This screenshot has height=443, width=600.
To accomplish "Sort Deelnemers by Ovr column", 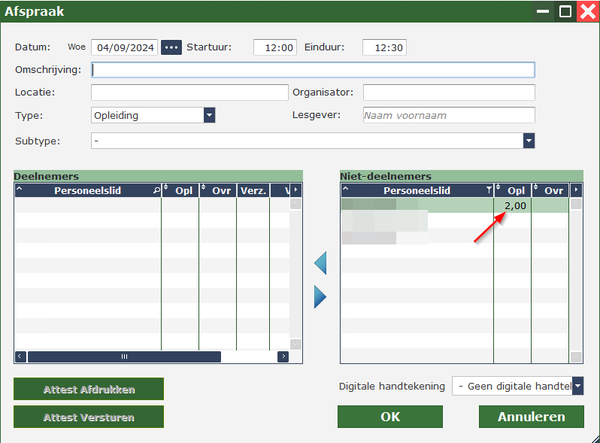I will 218,191.
